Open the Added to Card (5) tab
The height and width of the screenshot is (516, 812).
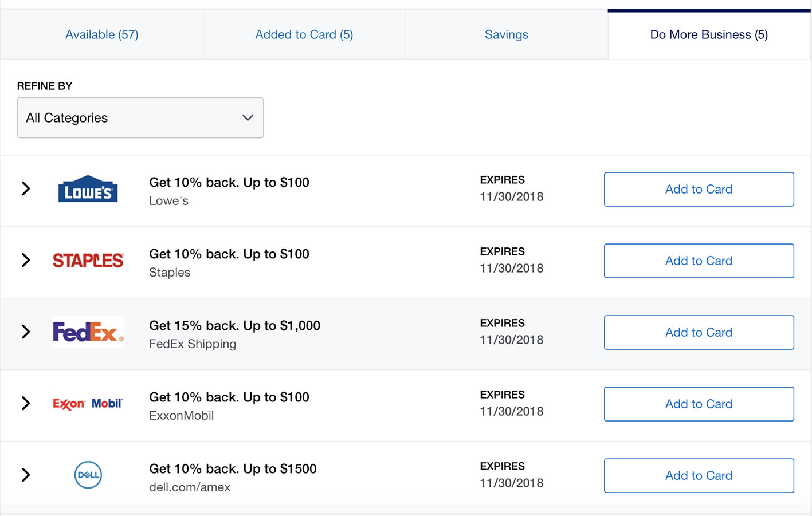(304, 35)
